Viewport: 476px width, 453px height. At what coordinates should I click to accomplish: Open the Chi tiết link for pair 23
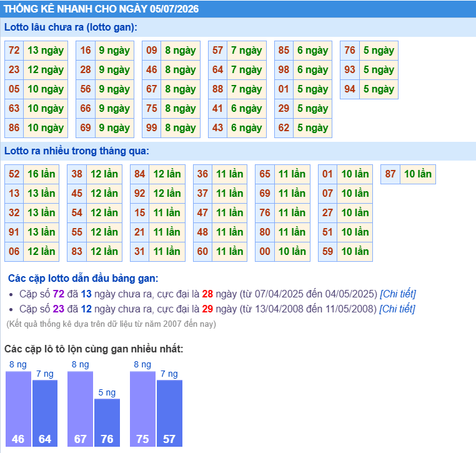click(x=397, y=309)
